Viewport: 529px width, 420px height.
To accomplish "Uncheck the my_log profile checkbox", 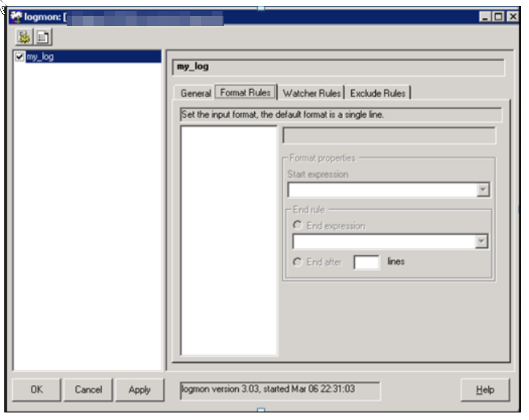I will pyautogui.click(x=19, y=56).
